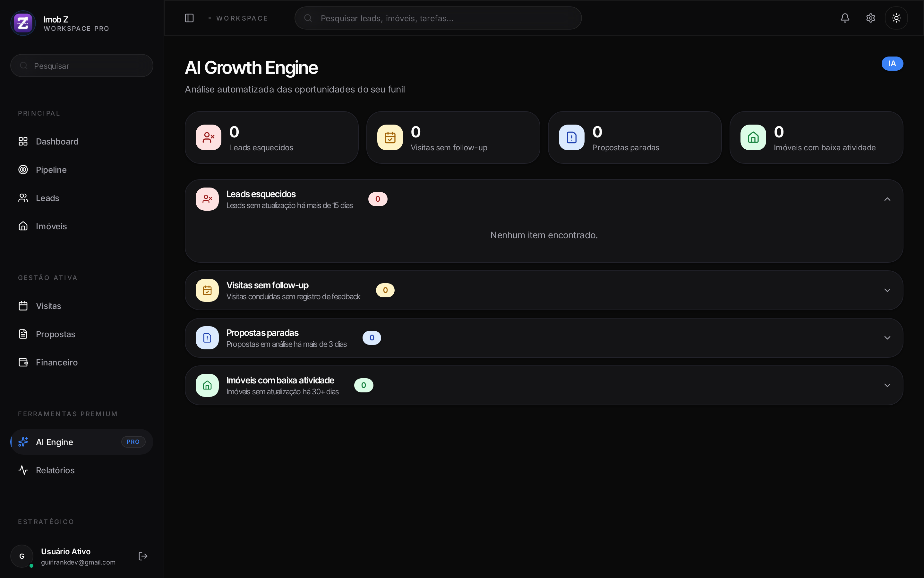Click blue file icon in Propostas paradas stat card
The image size is (924, 578).
(572, 138)
